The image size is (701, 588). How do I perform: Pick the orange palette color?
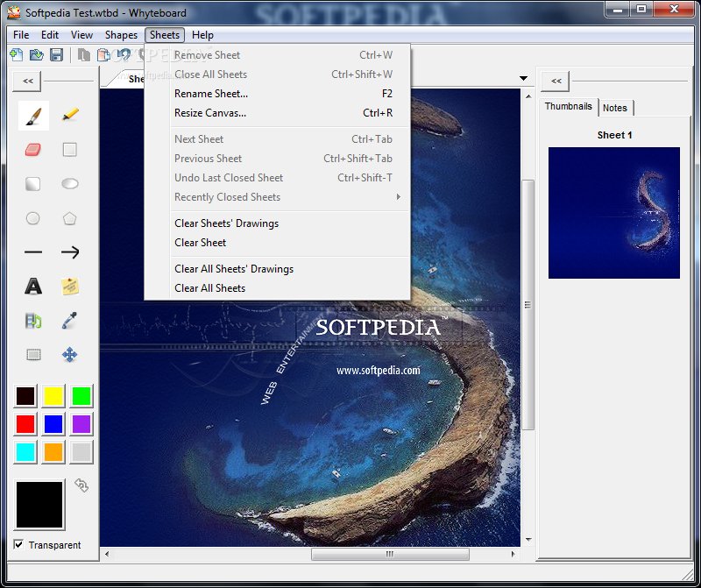tap(53, 452)
